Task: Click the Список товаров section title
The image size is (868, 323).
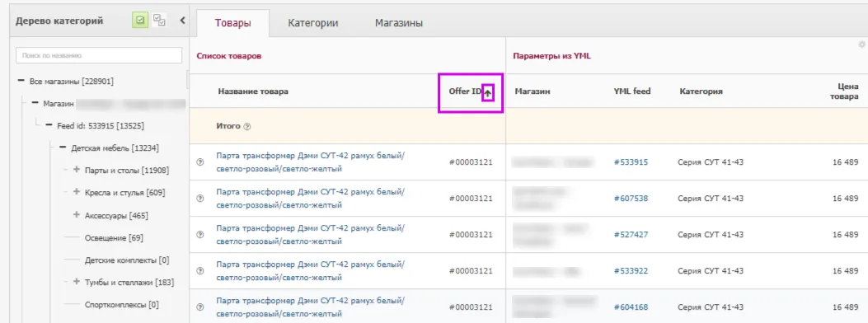Action: pyautogui.click(x=229, y=56)
